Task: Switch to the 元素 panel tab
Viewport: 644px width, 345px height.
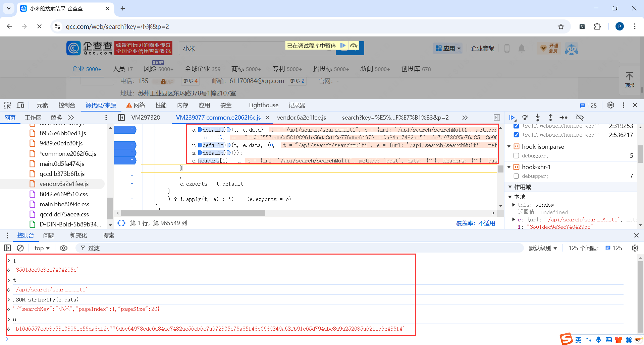Action: (42, 105)
